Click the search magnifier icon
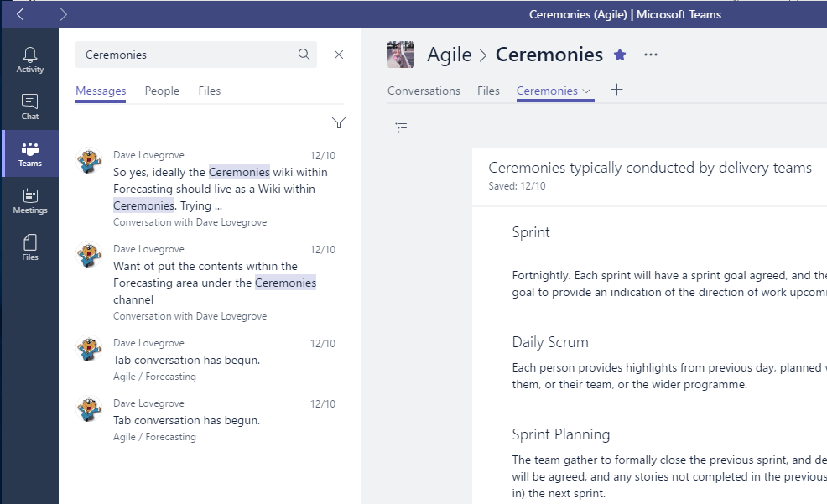 (304, 55)
